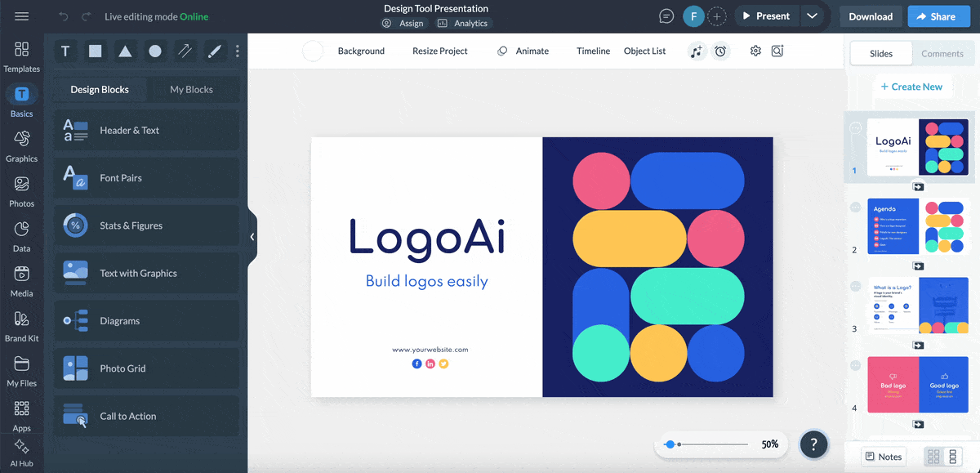Click the Download button

click(x=871, y=16)
